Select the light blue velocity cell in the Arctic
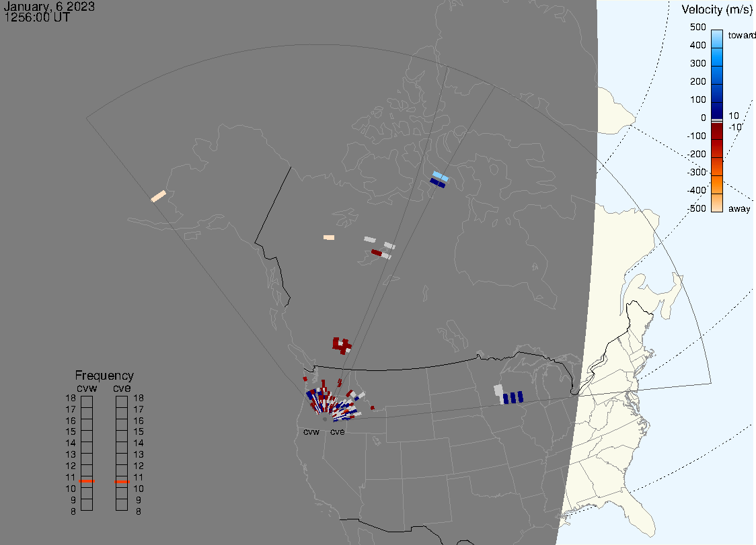The height and width of the screenshot is (545, 756). tap(441, 176)
